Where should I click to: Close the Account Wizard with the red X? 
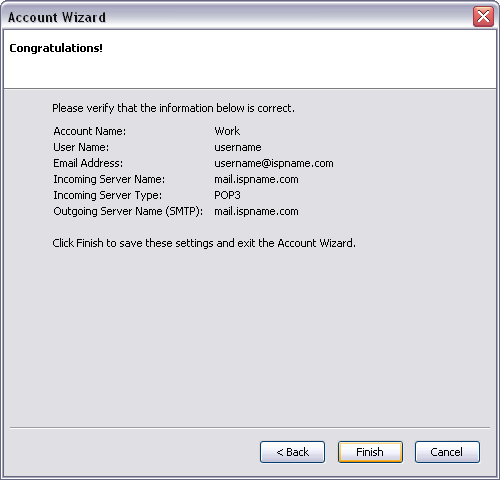483,16
